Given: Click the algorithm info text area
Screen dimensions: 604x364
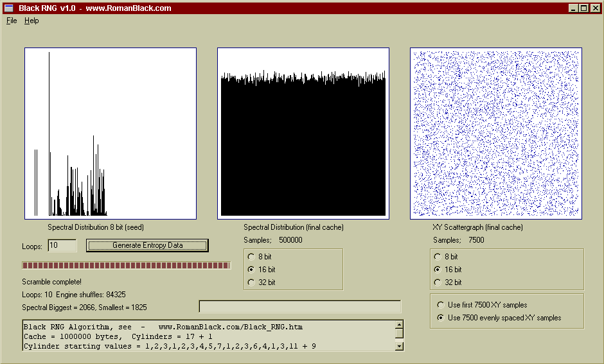Looking at the screenshot, I should (208, 336).
